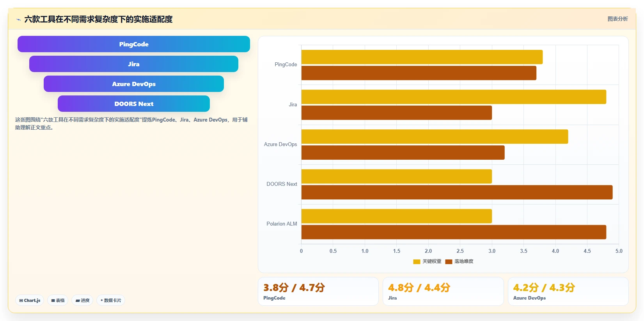Toggle the 关键权重 legend swatch
Viewport: 644px width, 321px height.
[x=417, y=261]
